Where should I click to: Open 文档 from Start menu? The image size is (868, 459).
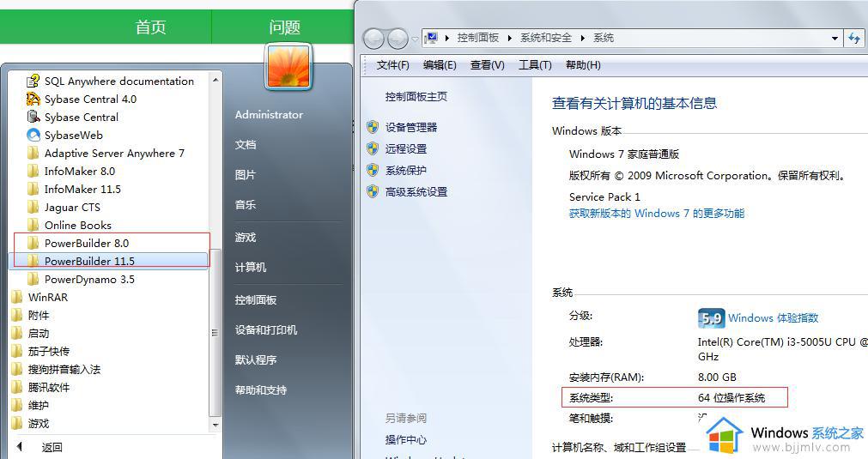(x=246, y=144)
